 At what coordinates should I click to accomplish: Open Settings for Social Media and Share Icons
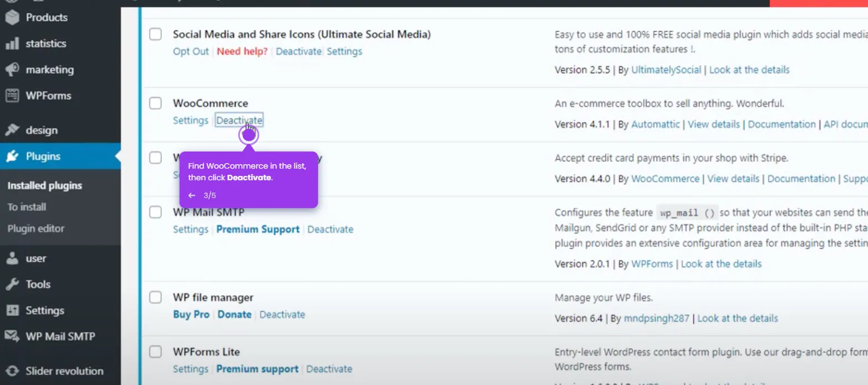tap(344, 52)
